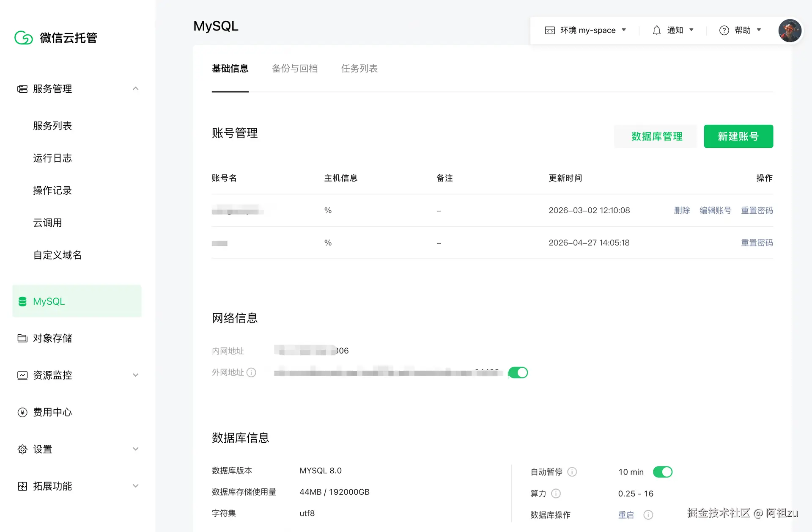Screen dimensions: 812x532
Task: Click the 服务管理 sidebar icon
Action: 22,88
